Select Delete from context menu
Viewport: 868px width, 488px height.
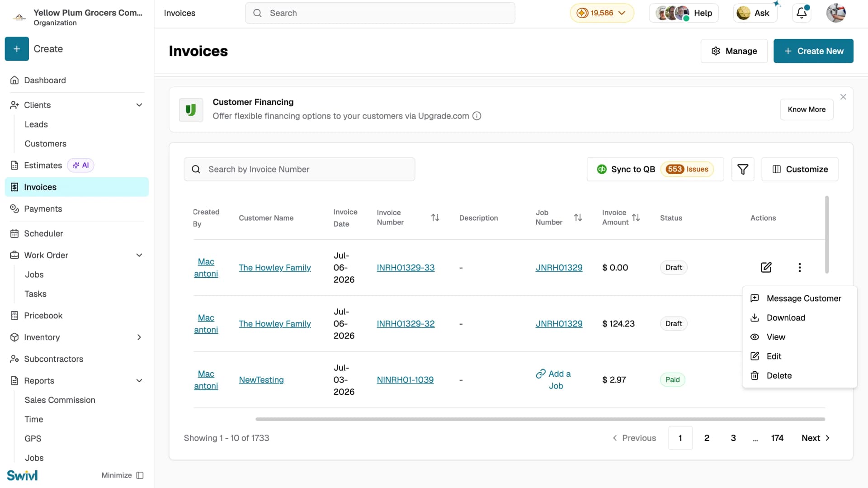pos(799,376)
